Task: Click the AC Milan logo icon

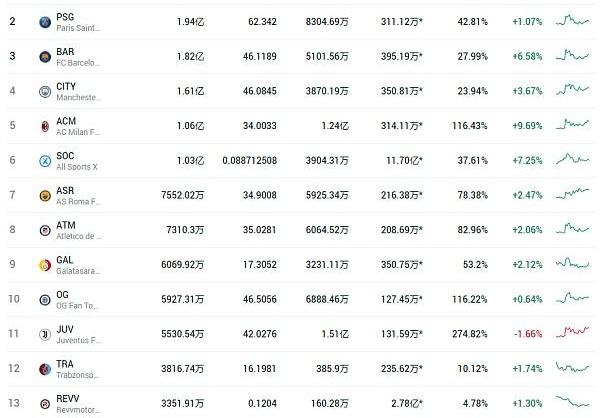Action: pos(45,126)
